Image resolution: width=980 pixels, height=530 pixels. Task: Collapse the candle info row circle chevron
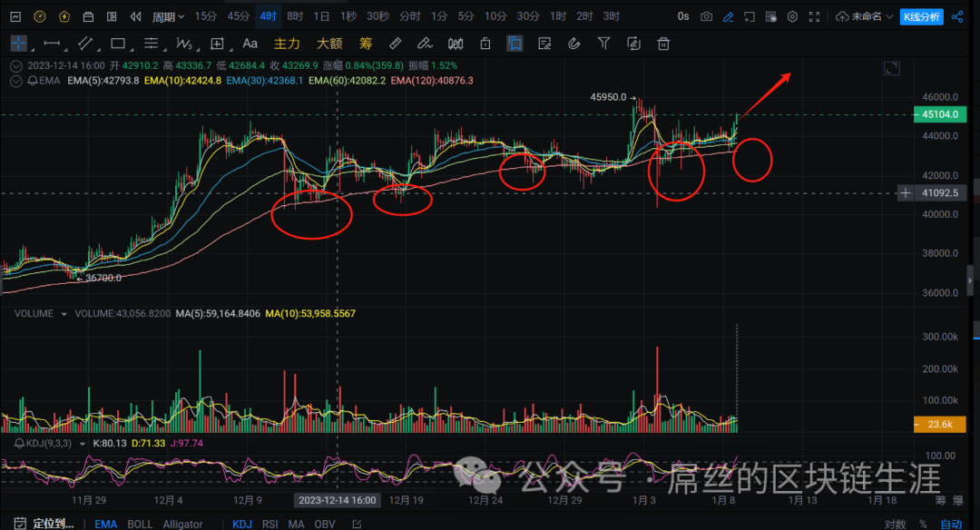point(16,65)
